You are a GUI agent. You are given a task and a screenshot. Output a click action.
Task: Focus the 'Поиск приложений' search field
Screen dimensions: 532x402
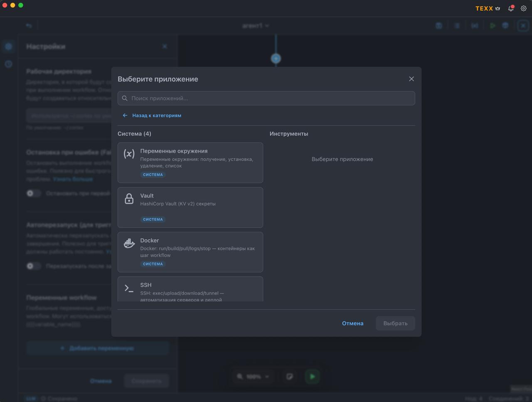click(x=266, y=98)
